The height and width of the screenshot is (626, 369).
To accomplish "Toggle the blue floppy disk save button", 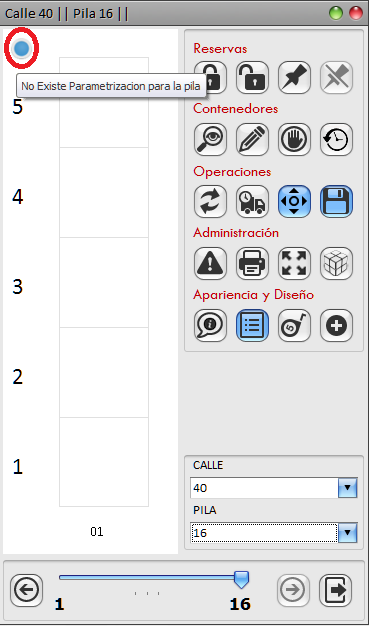I will (x=336, y=201).
